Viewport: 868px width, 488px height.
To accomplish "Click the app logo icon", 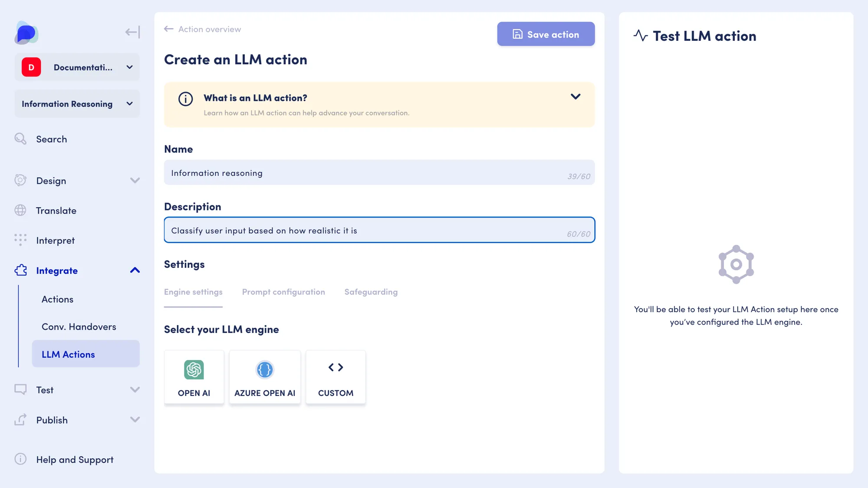I will coord(26,33).
